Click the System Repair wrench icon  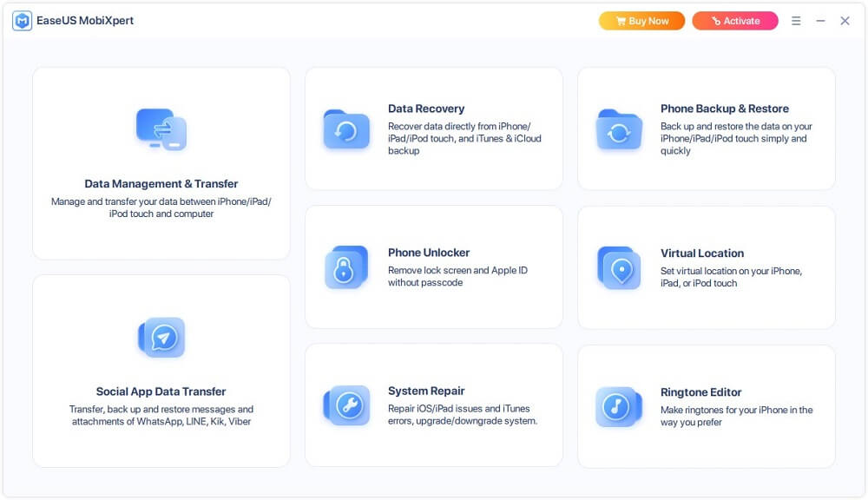click(x=346, y=405)
